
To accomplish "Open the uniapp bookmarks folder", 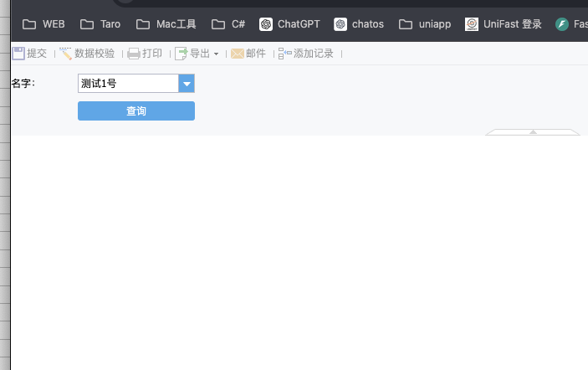I will pyautogui.click(x=425, y=24).
